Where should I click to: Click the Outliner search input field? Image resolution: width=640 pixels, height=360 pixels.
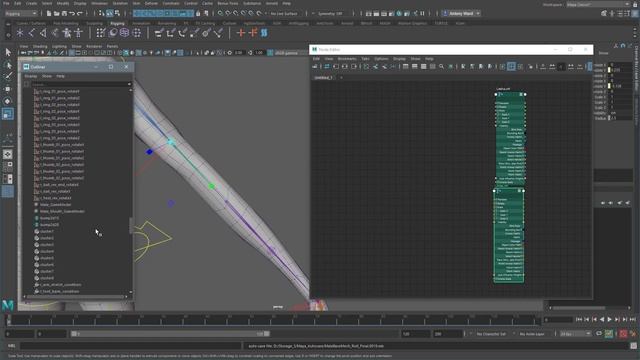(80, 84)
